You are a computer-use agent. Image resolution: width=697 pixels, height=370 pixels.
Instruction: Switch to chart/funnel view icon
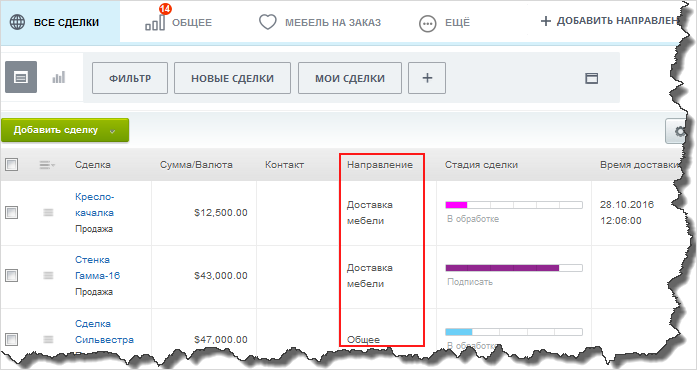coord(59,77)
